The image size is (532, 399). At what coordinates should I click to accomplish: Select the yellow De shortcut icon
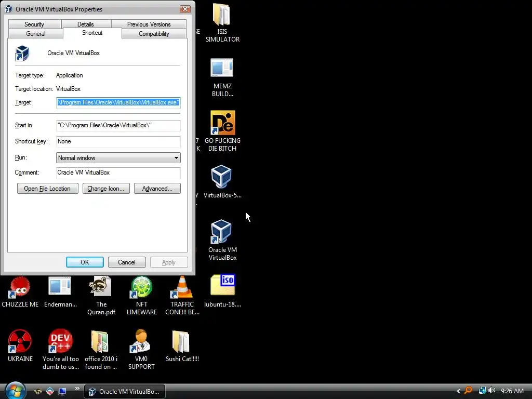(x=222, y=123)
